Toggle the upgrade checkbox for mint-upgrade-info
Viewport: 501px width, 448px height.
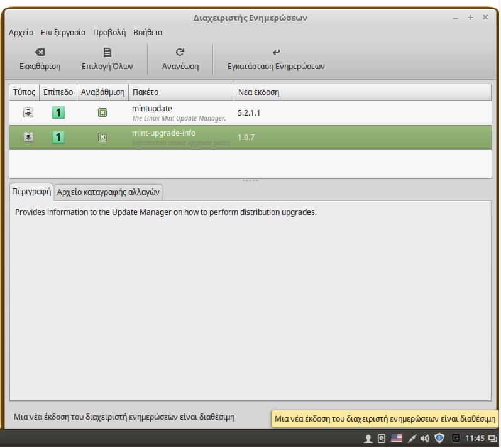coord(102,137)
